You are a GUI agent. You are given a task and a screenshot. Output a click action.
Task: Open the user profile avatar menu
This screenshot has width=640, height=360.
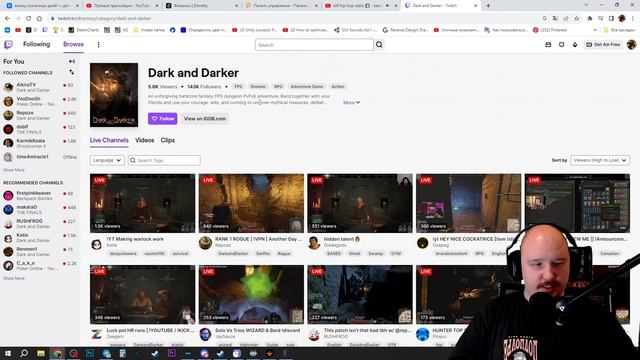coord(631,44)
